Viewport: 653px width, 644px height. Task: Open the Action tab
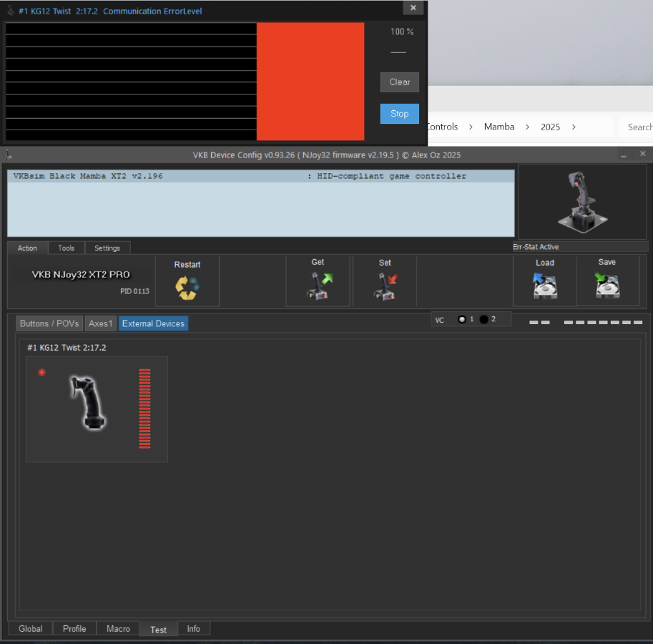tap(27, 248)
